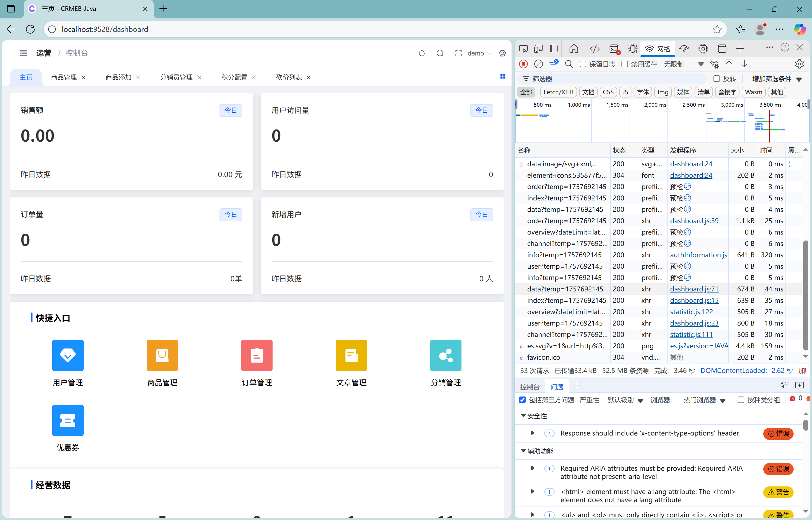Select the 网络 DevTools tab

point(657,49)
